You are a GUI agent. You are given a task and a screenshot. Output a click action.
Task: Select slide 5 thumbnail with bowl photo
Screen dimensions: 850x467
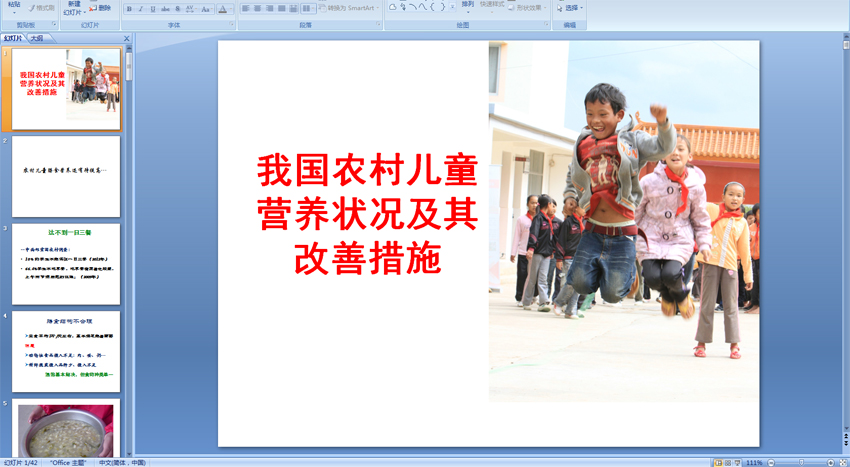tap(66, 428)
